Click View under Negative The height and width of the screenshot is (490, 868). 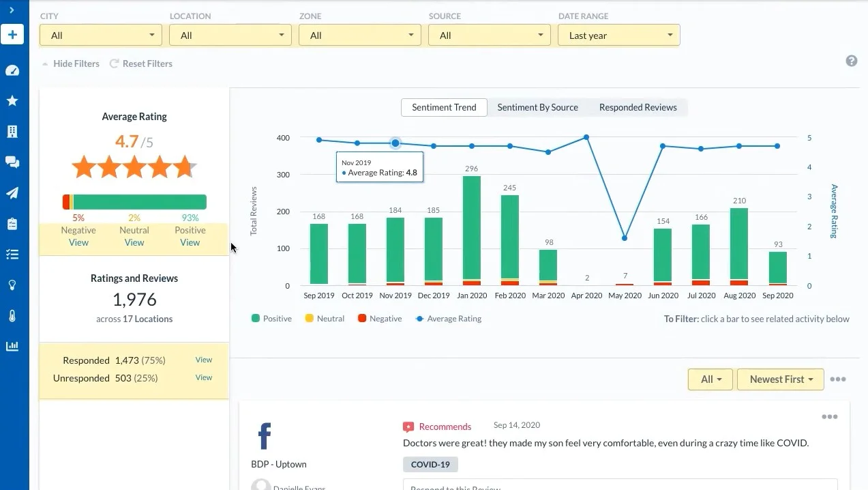pyautogui.click(x=78, y=242)
